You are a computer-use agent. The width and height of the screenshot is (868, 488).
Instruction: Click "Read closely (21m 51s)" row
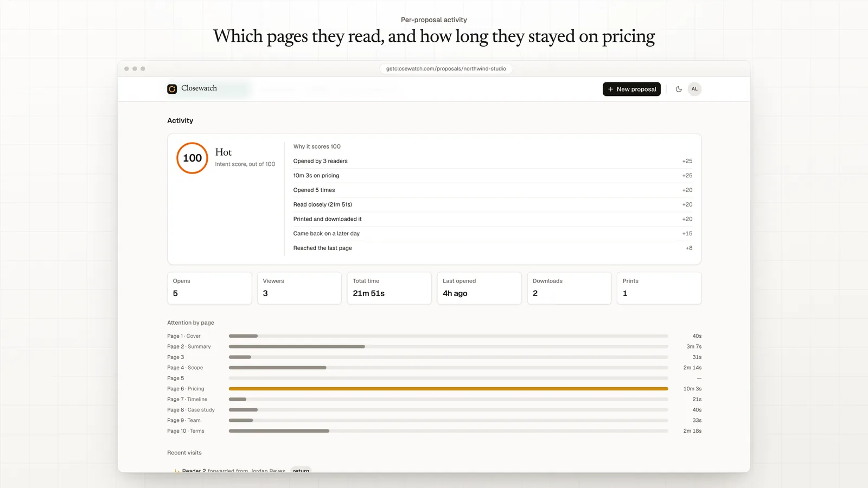coord(493,204)
